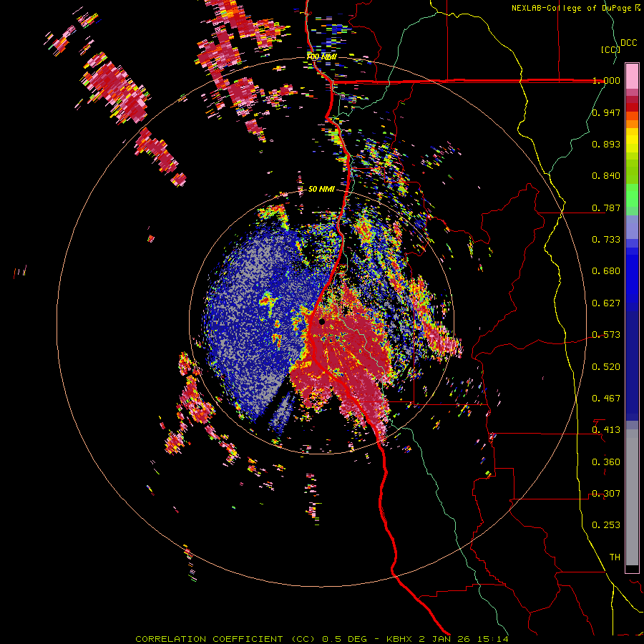This screenshot has width=644, height=644.
Task: Select the 0.253 legend value
Action: click(606, 525)
